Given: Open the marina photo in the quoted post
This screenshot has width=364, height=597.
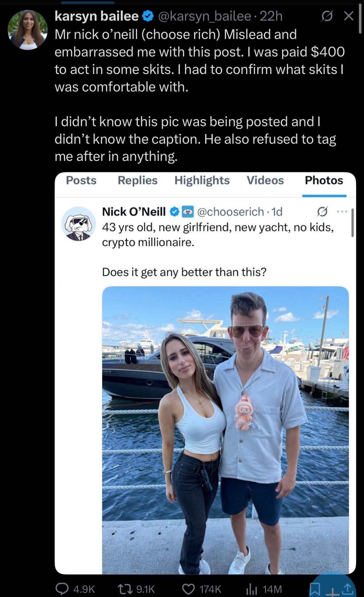Looking at the screenshot, I should coord(225,429).
